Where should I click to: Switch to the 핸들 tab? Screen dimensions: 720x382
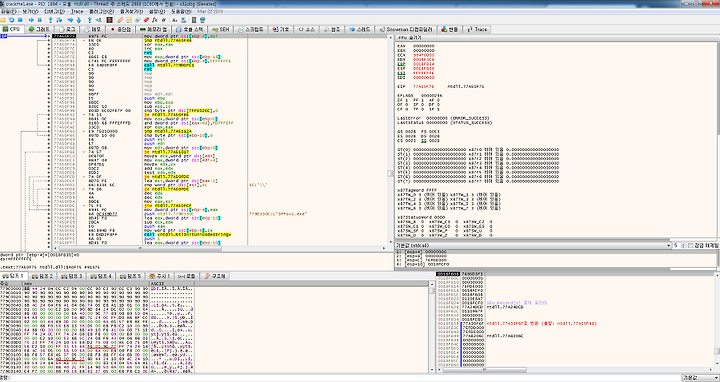coord(450,29)
